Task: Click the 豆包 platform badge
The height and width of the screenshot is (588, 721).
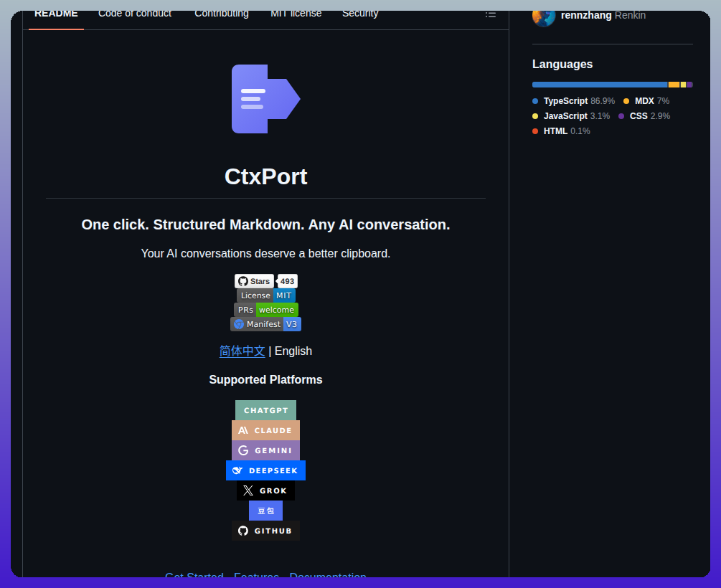Action: click(265, 511)
